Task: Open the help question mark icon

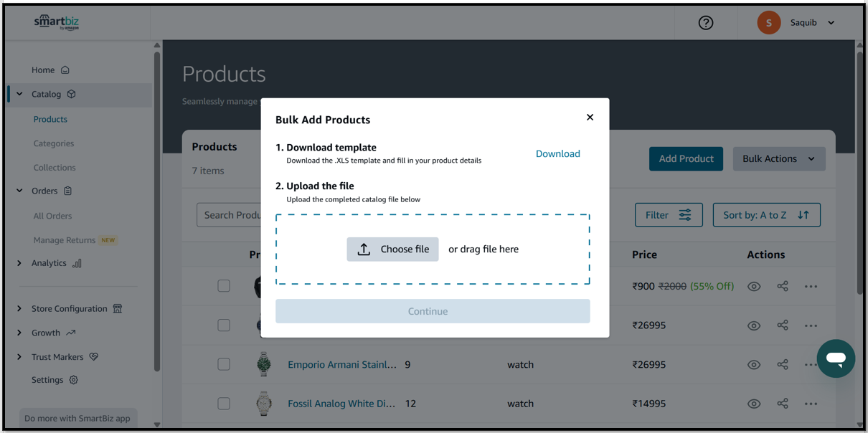Action: (706, 23)
